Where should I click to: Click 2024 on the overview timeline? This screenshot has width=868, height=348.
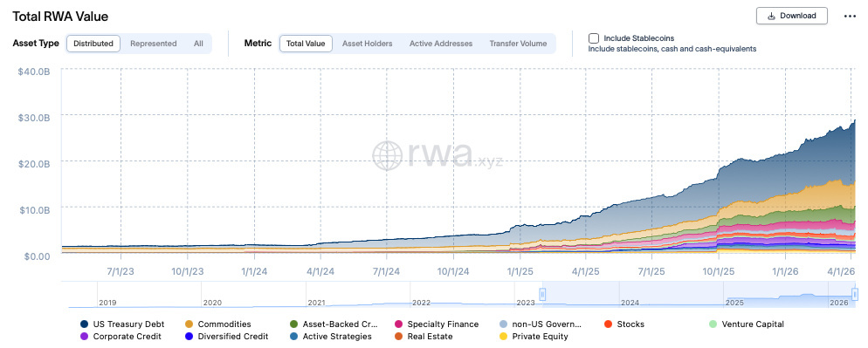coord(630,303)
